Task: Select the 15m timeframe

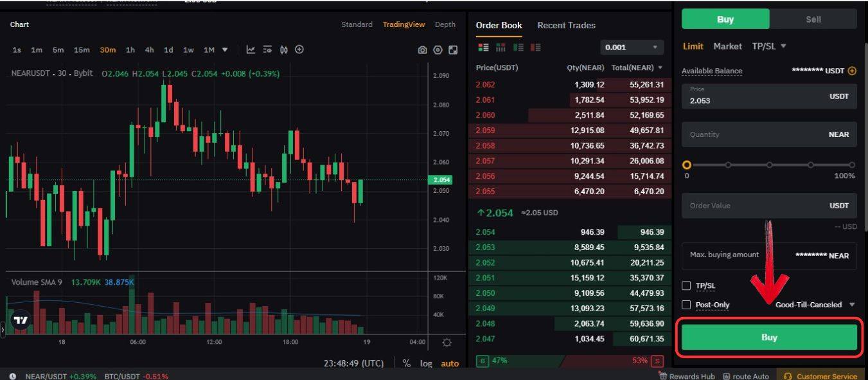Action: tap(82, 50)
